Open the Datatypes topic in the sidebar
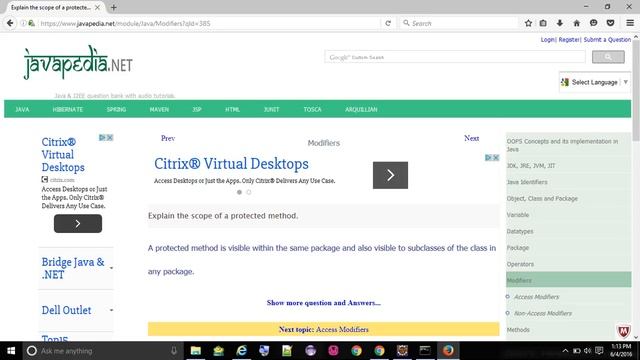 coord(520,231)
